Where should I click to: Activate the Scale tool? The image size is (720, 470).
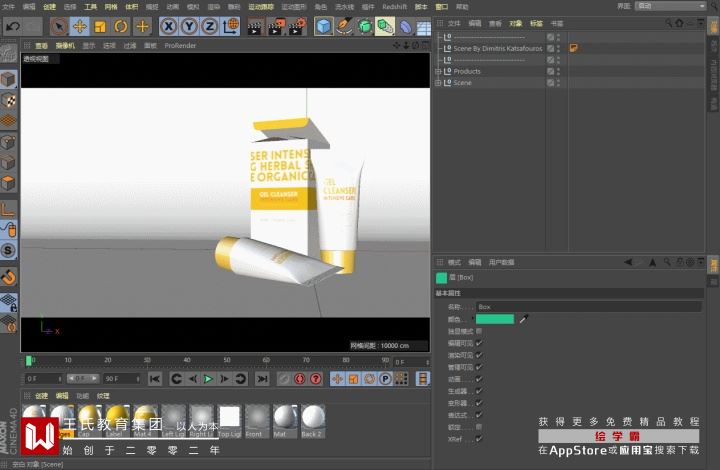tap(100, 27)
